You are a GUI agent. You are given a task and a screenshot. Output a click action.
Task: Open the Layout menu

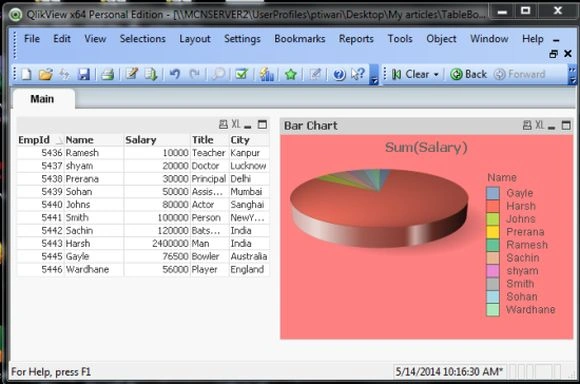(x=195, y=39)
